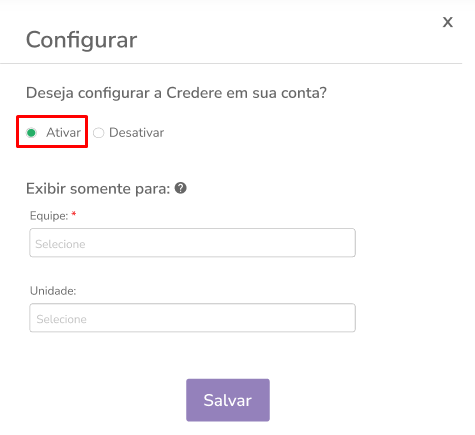Click the Salvar button
Image resolution: width=475 pixels, height=435 pixels.
coord(228,400)
